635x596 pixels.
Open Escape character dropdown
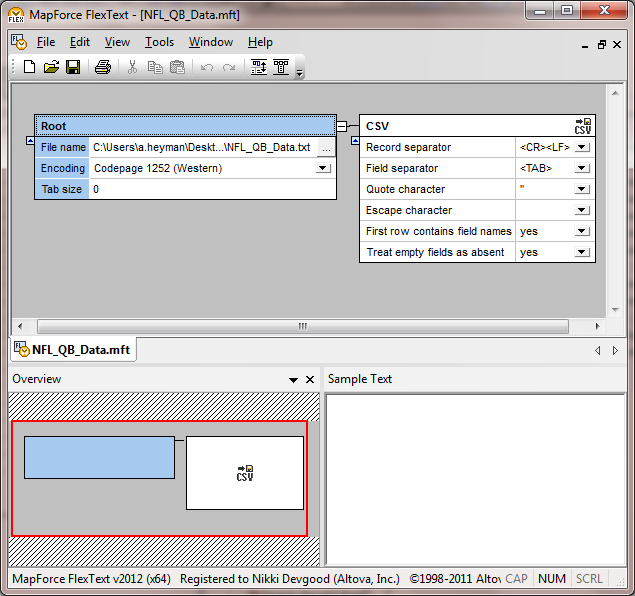coord(582,210)
